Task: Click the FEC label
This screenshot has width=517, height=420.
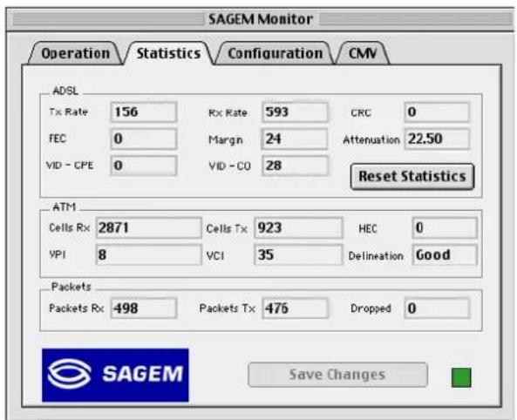Action: (x=58, y=139)
